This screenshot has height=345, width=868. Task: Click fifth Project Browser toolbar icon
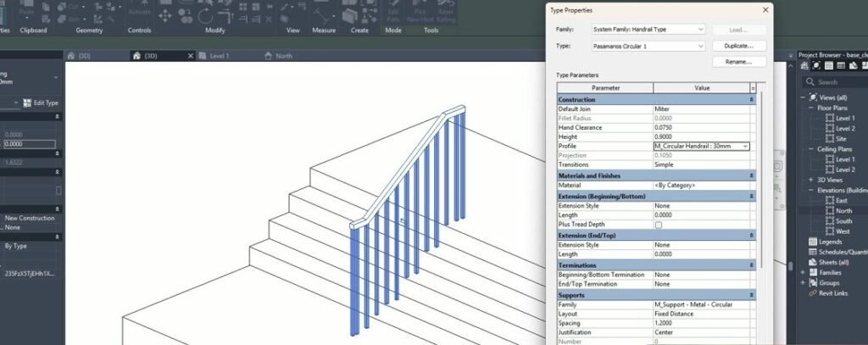[853, 65]
